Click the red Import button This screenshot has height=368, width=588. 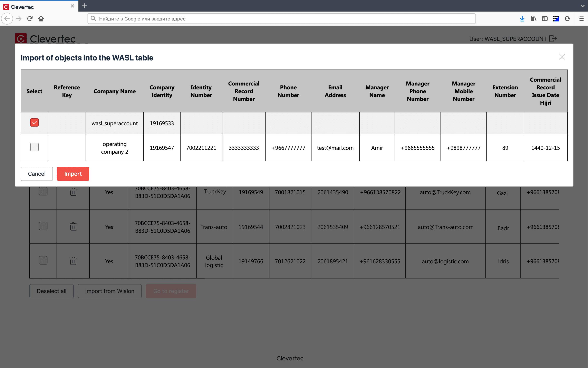click(73, 174)
